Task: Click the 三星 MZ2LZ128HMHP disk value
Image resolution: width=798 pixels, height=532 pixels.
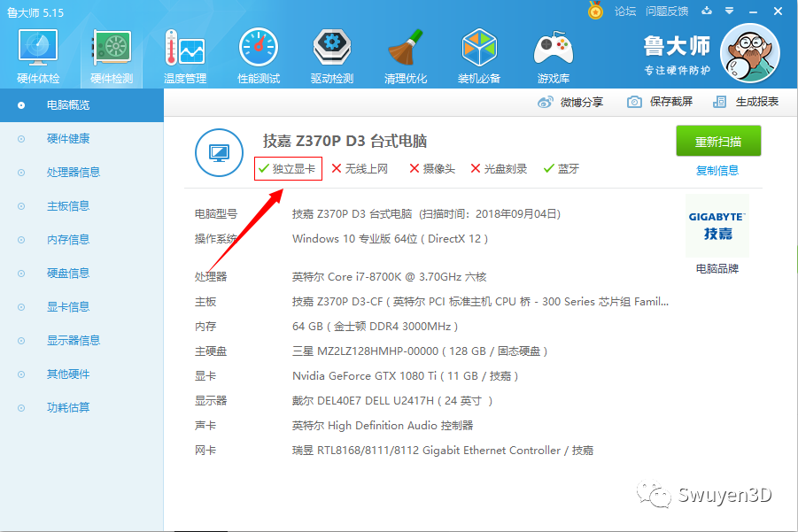Action: point(420,351)
